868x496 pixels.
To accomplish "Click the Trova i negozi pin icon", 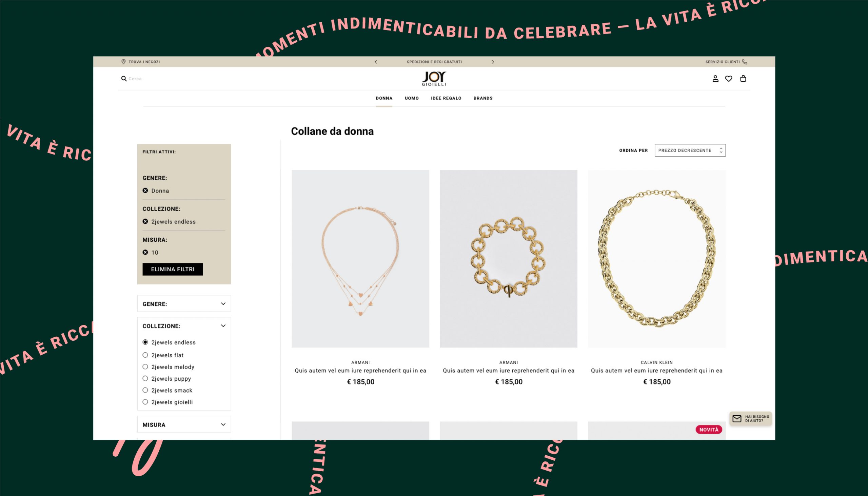I will 123,62.
